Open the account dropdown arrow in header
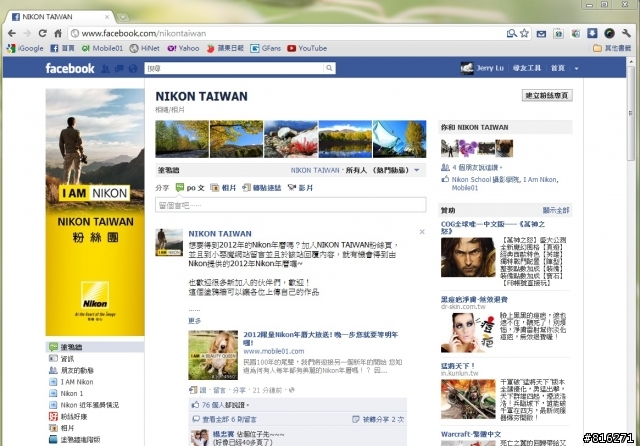Viewport: 640px width, 446px height. coord(576,69)
